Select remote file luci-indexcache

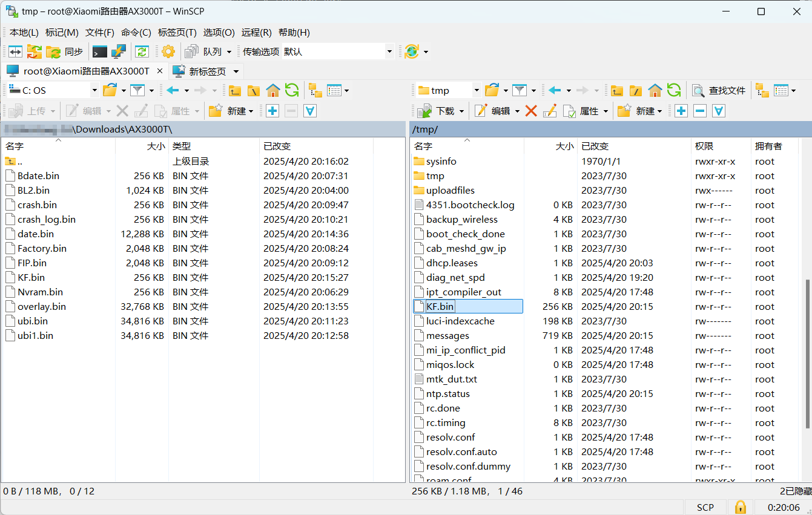(x=460, y=321)
